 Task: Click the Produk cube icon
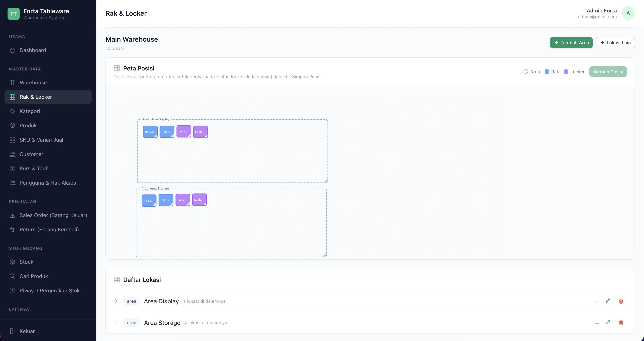[12, 126]
